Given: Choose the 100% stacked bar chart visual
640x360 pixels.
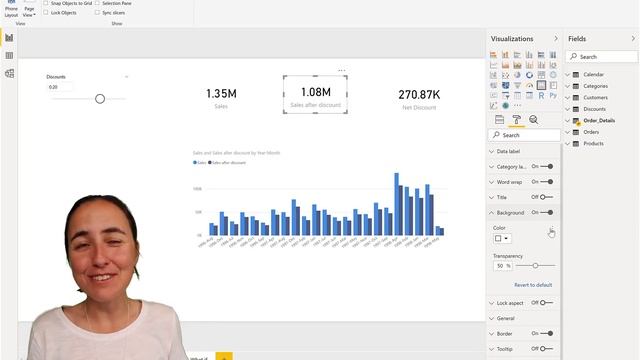Looking at the screenshot, I should (x=541, y=55).
